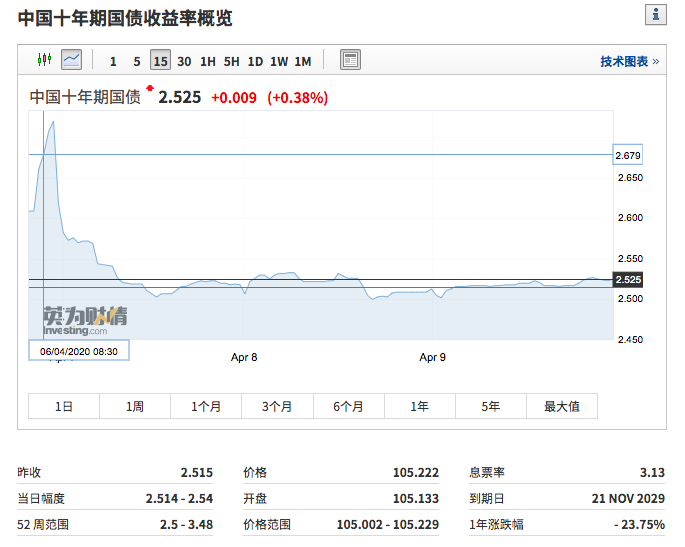
Task: Switch to candlestick chart type
Action: (x=43, y=60)
